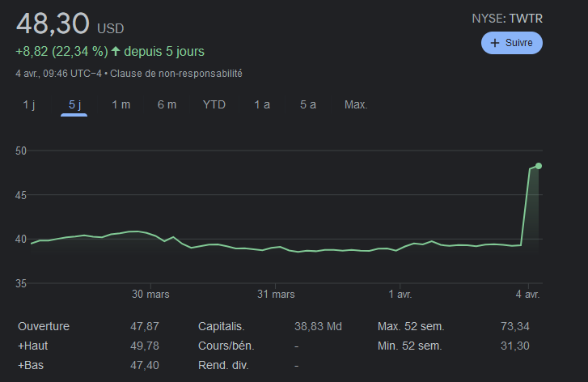Image resolution: width=588 pixels, height=382 pixels.
Task: Click the NYSE: TWTR ticker label
Action: (507, 18)
